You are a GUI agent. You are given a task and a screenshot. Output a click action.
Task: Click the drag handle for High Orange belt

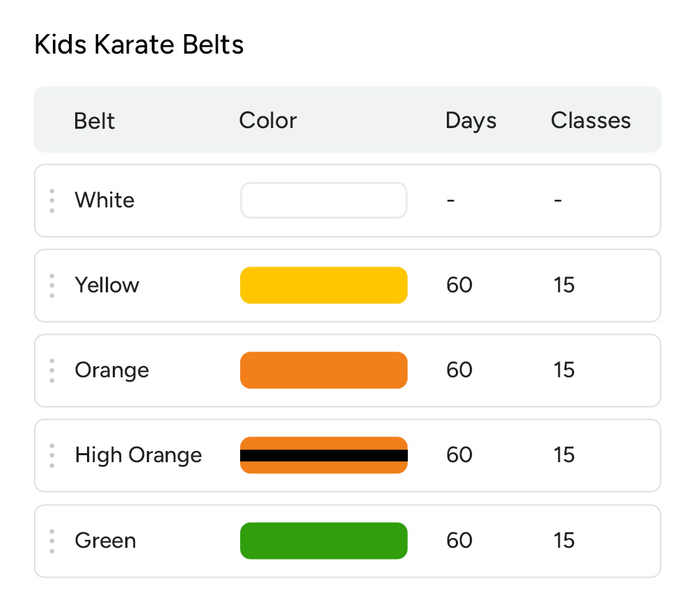[x=52, y=455]
